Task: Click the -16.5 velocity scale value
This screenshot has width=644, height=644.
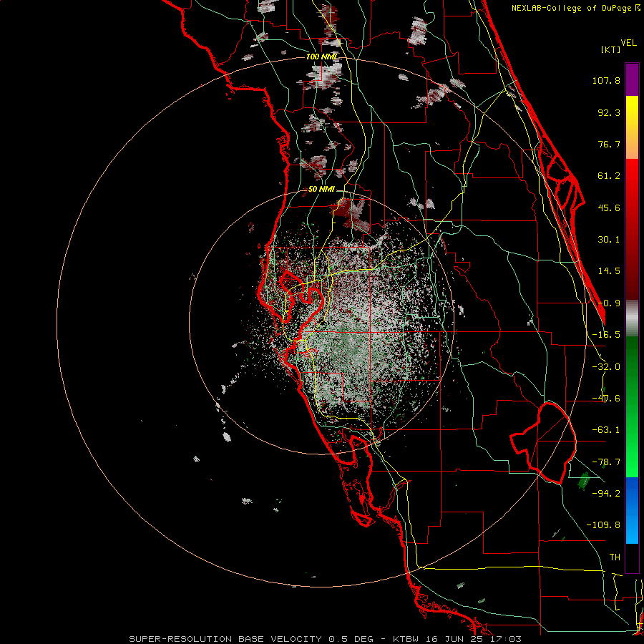Action: (x=606, y=335)
